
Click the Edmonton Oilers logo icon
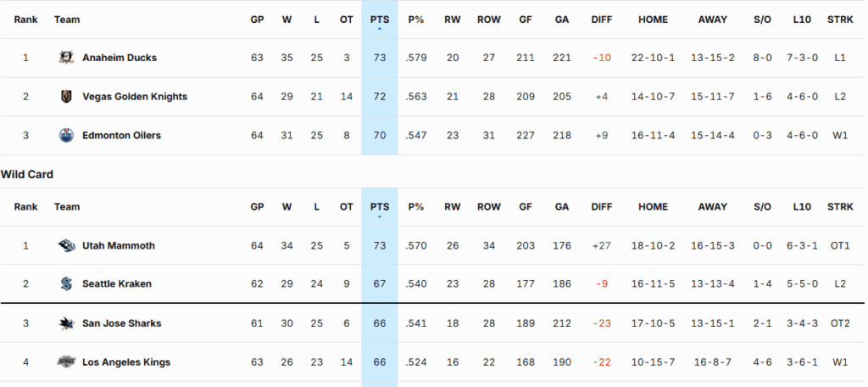click(x=67, y=135)
